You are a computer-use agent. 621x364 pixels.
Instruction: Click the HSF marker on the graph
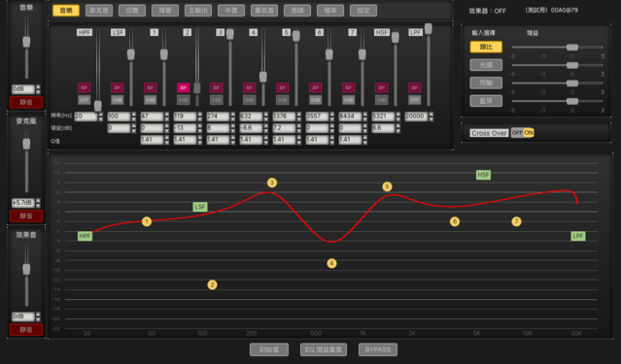pyautogui.click(x=483, y=175)
